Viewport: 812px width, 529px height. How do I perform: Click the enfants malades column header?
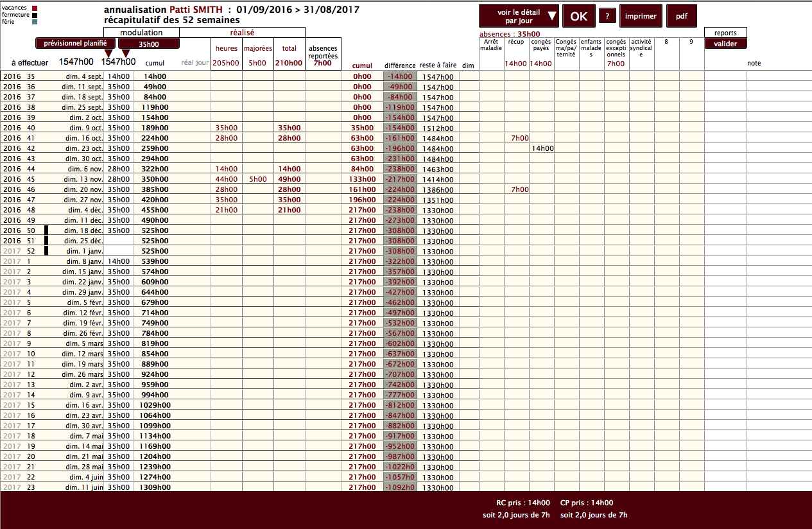(x=591, y=48)
